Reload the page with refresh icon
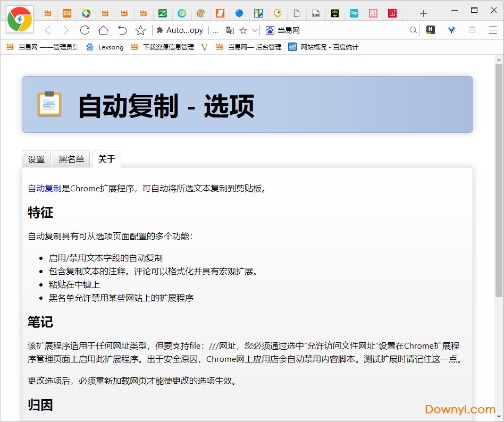Image resolution: width=504 pixels, height=422 pixels. (x=85, y=30)
